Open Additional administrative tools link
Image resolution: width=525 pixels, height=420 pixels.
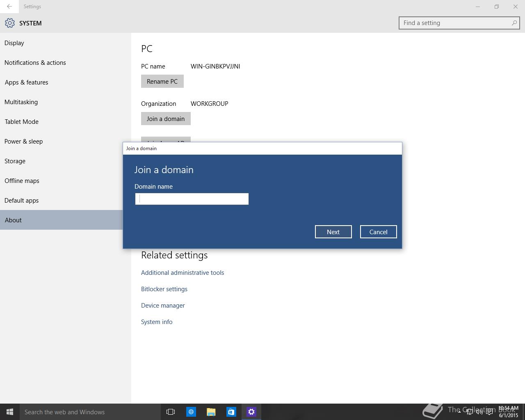(183, 273)
